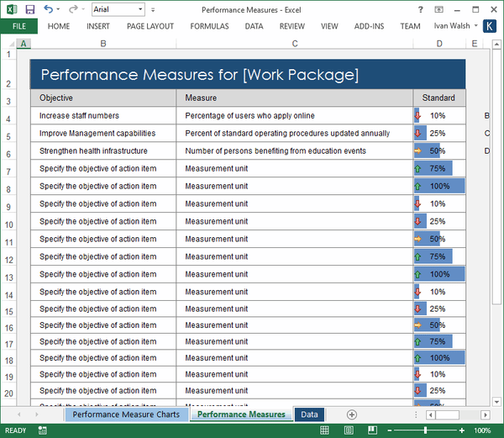504x438 pixels.
Task: Switch to Normal view in status bar
Action: (325, 430)
